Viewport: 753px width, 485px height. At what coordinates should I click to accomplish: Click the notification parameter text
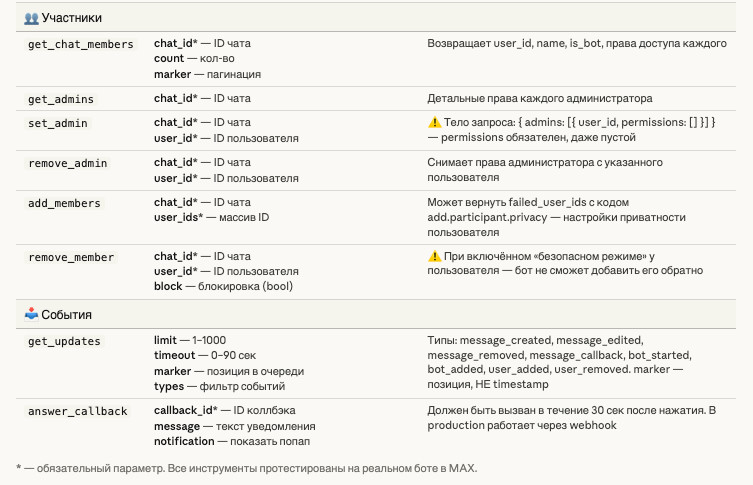[185, 440]
